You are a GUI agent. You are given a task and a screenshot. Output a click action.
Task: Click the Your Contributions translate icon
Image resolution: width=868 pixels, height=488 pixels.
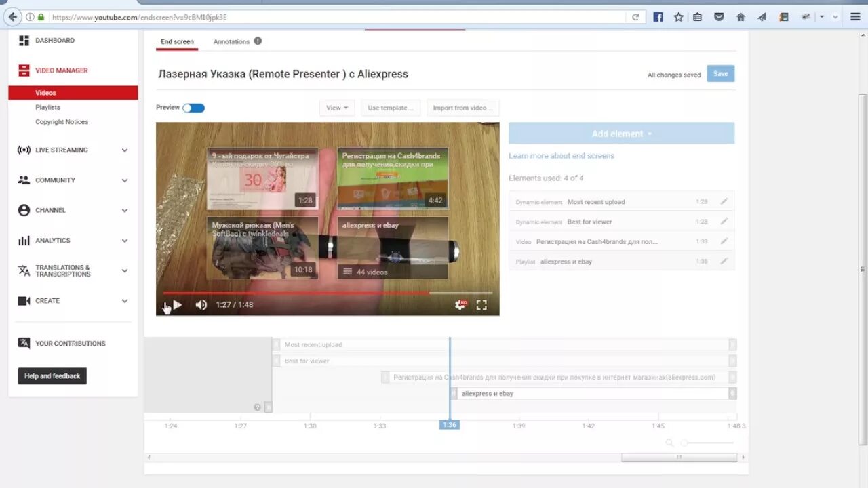coord(24,343)
